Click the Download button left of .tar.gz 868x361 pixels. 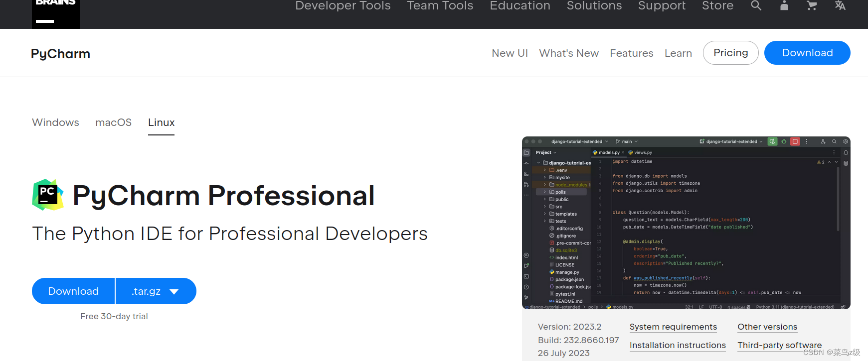point(73,291)
